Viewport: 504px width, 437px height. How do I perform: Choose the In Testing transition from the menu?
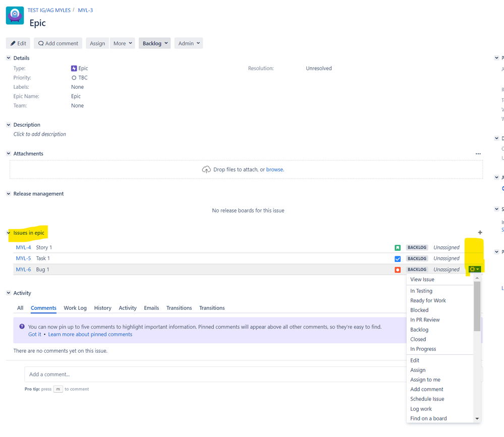(x=421, y=291)
